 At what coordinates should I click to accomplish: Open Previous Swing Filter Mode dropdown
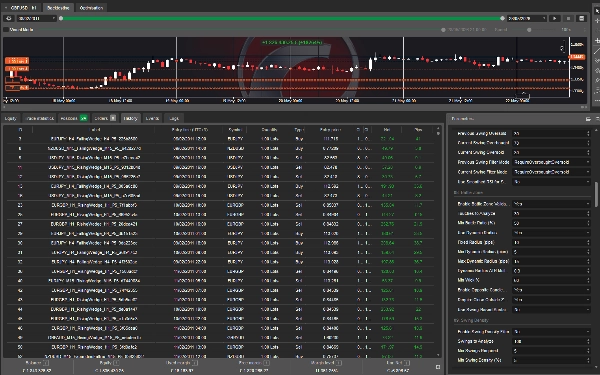551,162
